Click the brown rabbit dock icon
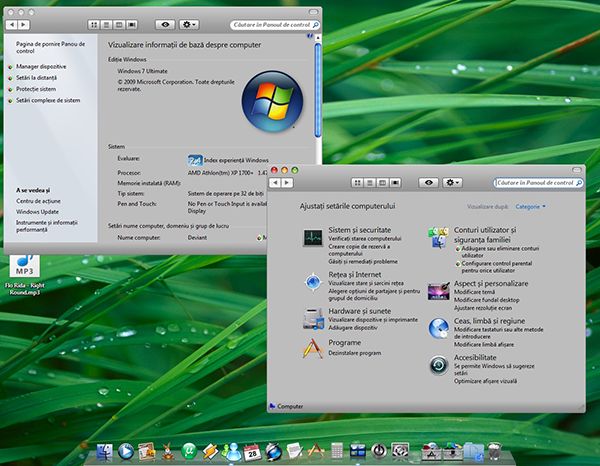 point(168,451)
